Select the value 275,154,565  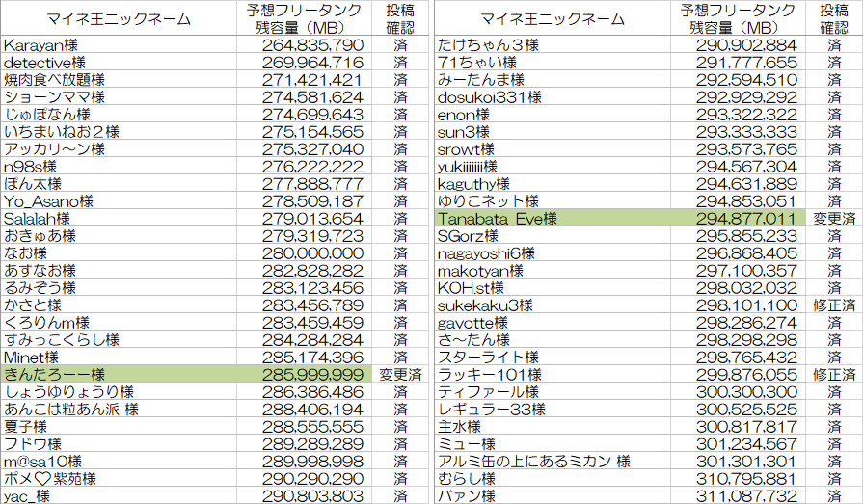tap(312, 132)
